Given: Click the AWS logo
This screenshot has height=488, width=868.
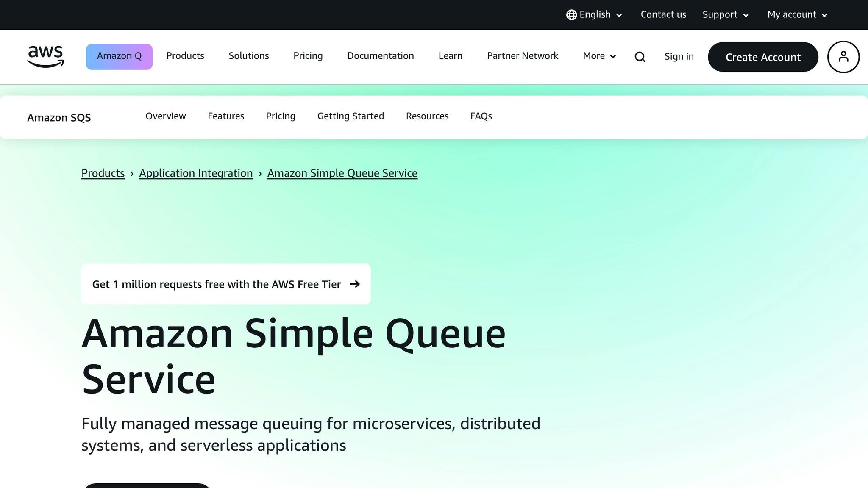Looking at the screenshot, I should click(45, 57).
